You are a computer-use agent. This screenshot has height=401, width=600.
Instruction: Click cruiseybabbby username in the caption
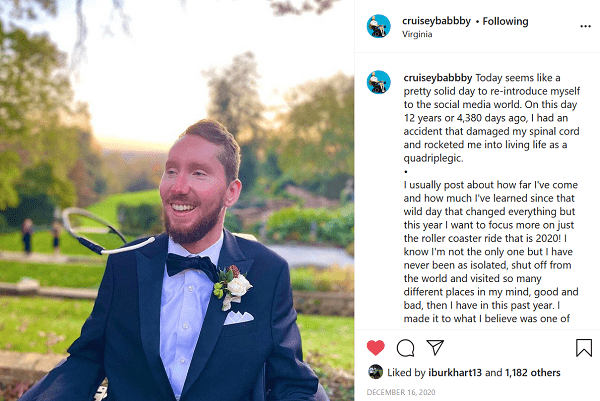[438, 78]
